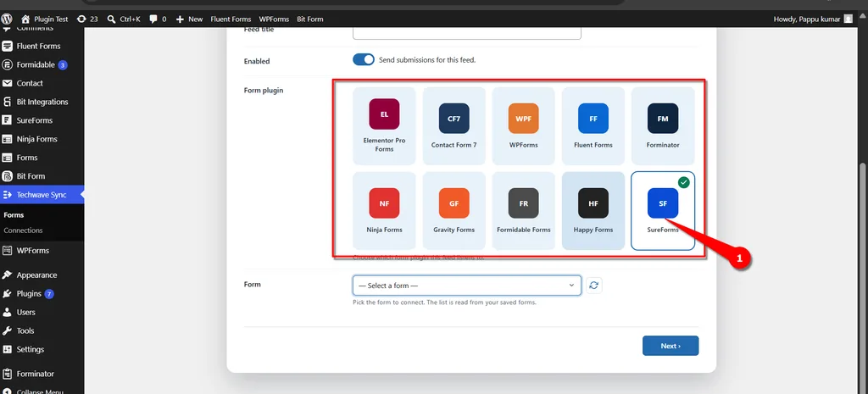Image resolution: width=868 pixels, height=394 pixels.
Task: Select Forminator plugin card
Action: point(663,125)
